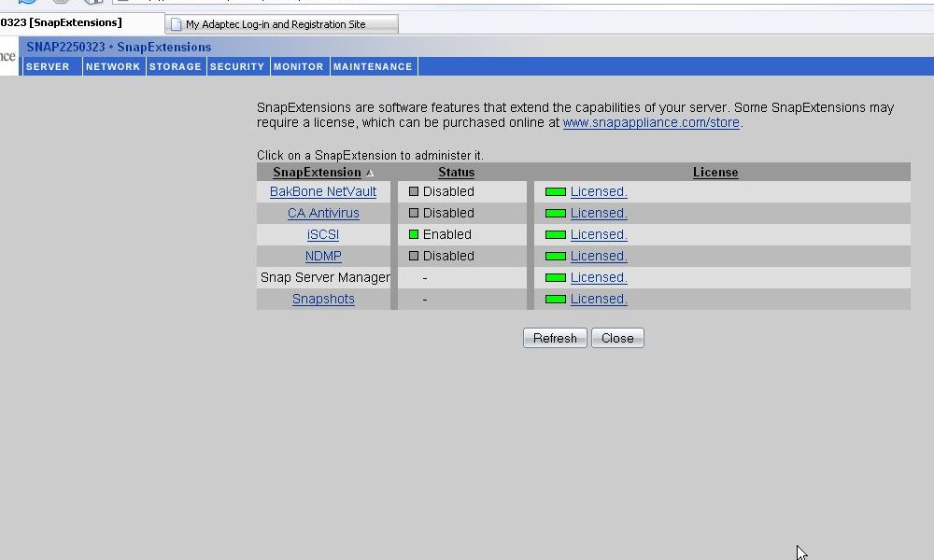Sort the table by License column

tap(715, 173)
